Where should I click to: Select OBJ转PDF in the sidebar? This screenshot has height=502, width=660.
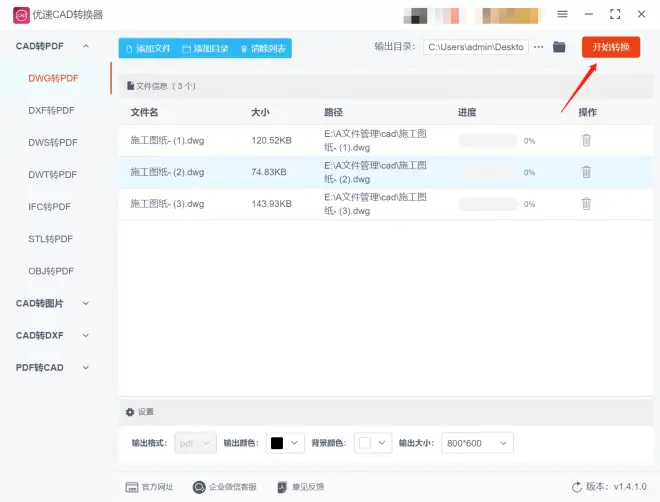point(51,271)
